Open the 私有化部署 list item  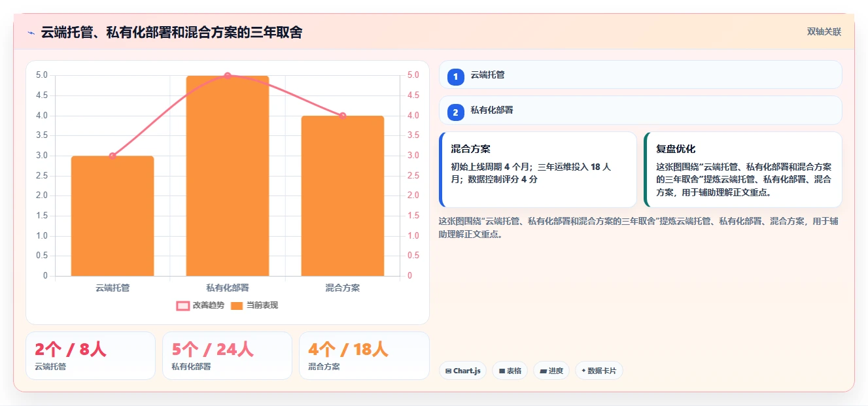640,110
